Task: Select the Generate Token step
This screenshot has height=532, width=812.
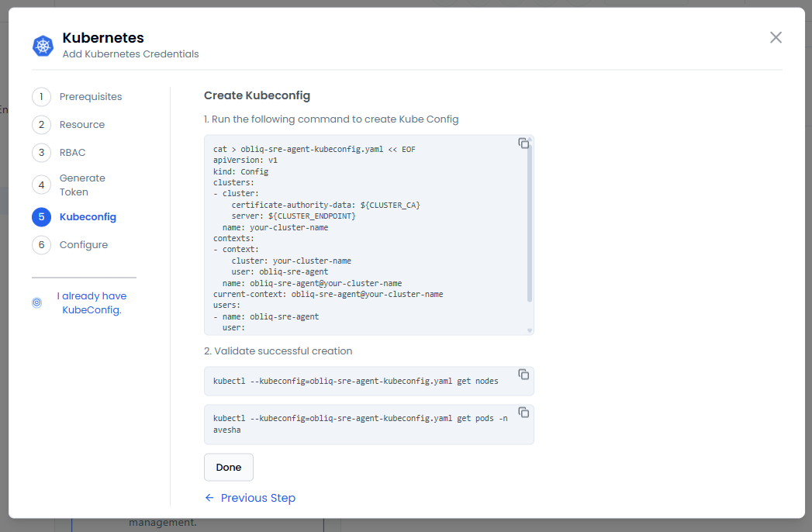Action: click(x=82, y=185)
